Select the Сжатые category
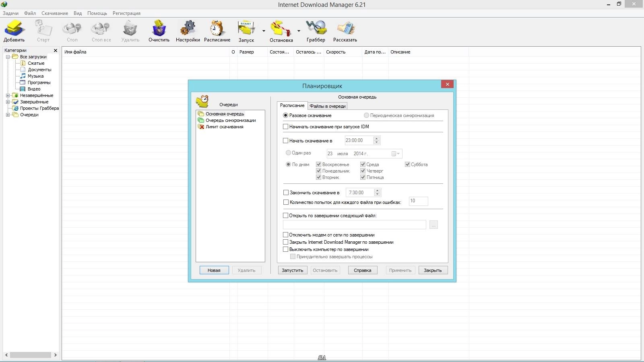The height and width of the screenshot is (362, 644). (36, 63)
